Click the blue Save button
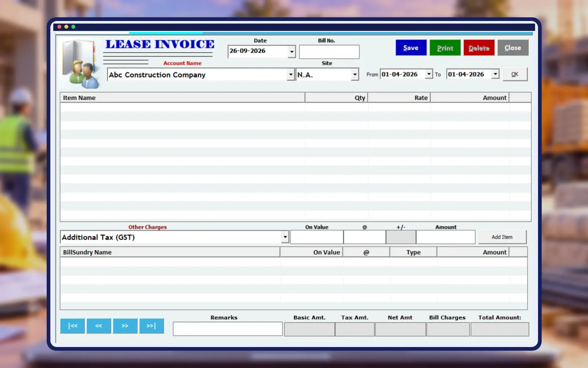 [x=411, y=48]
